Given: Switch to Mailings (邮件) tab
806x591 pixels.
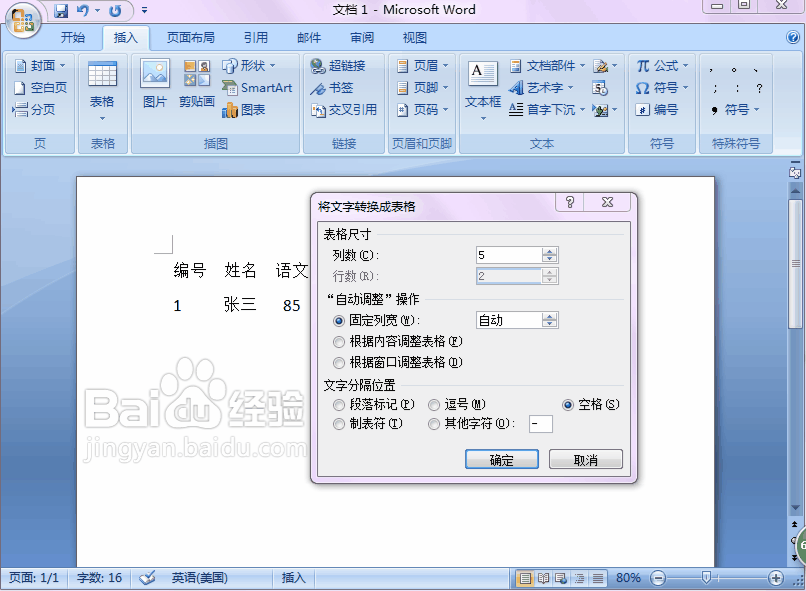Looking at the screenshot, I should [x=309, y=38].
